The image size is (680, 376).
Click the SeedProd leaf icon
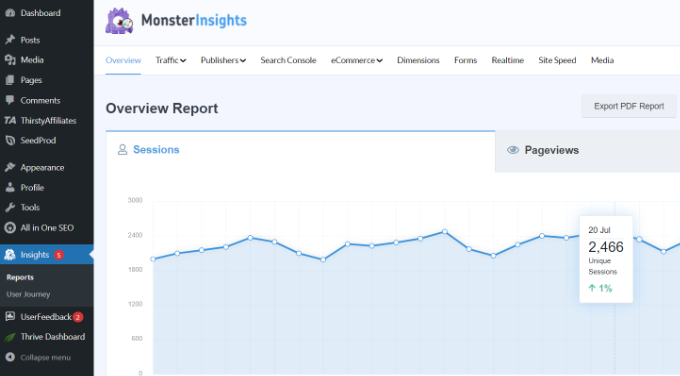(x=10, y=141)
